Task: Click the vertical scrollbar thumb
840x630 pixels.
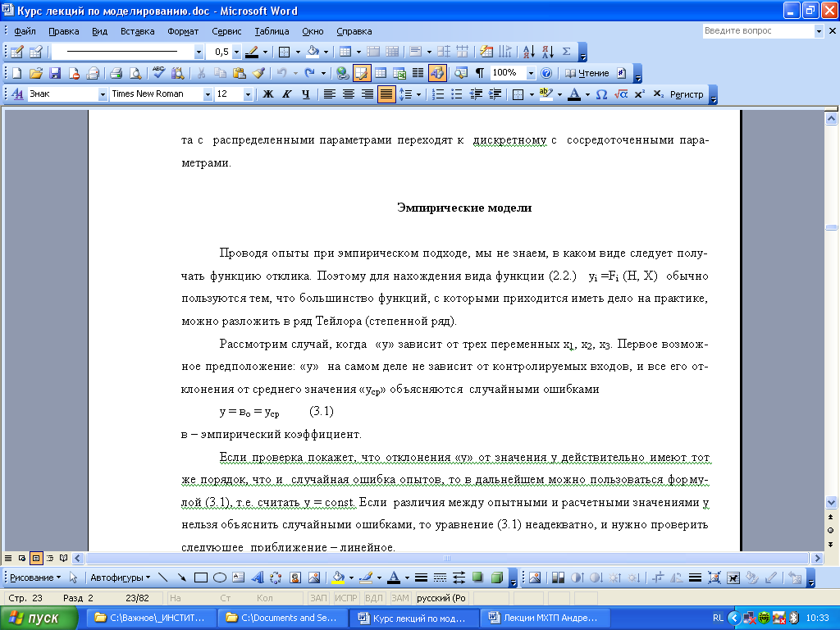Action: pyautogui.click(x=832, y=228)
